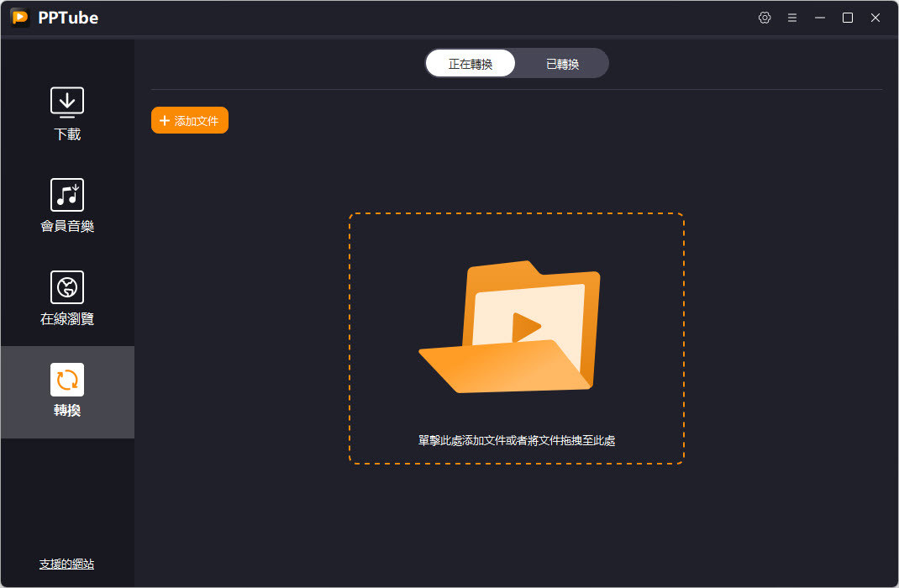Image resolution: width=899 pixels, height=588 pixels.
Task: Open the 在線瀏覽 online browse icon
Action: pyautogui.click(x=67, y=286)
